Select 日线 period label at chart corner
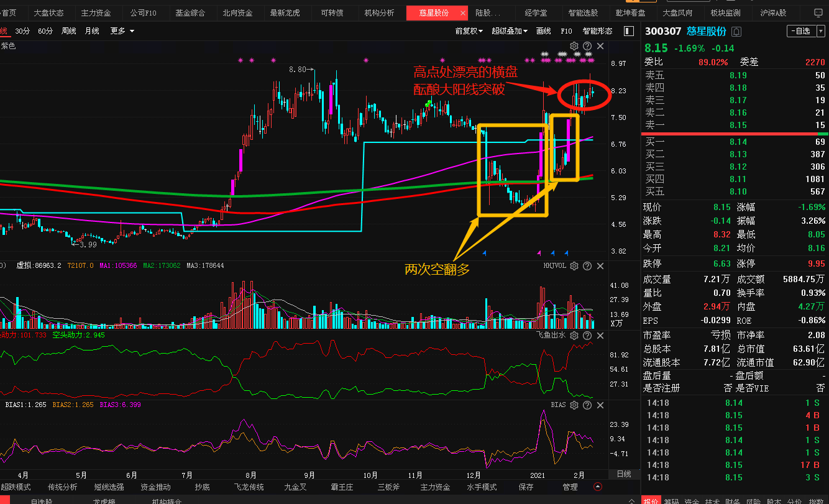The width and height of the screenshot is (829, 504). tap(623, 474)
